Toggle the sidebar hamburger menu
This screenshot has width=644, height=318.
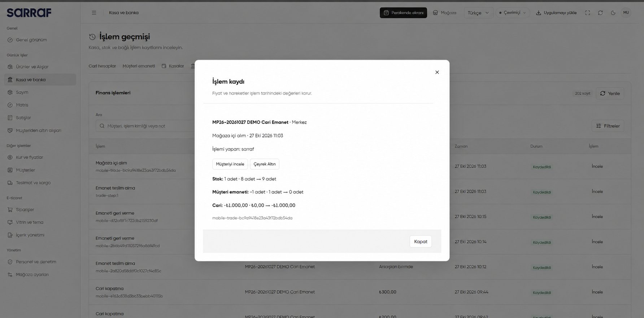(x=94, y=13)
